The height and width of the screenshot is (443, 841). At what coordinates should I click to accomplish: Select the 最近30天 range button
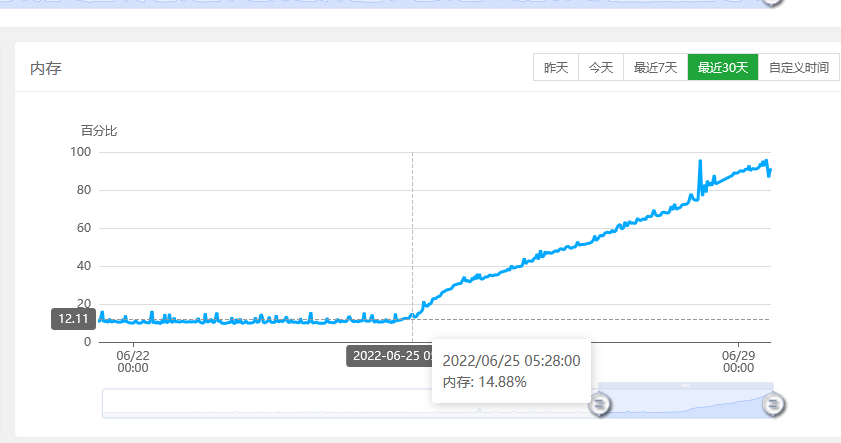point(722,68)
